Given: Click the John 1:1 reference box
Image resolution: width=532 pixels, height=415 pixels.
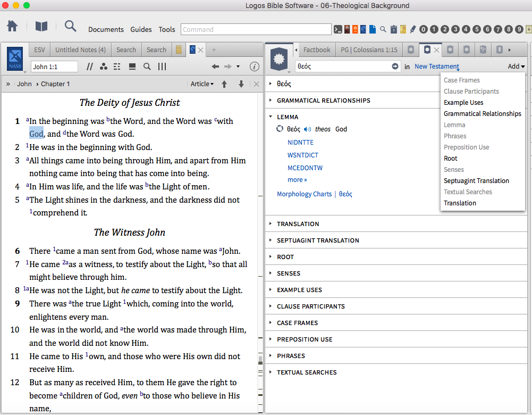Looking at the screenshot, I should tap(54, 67).
